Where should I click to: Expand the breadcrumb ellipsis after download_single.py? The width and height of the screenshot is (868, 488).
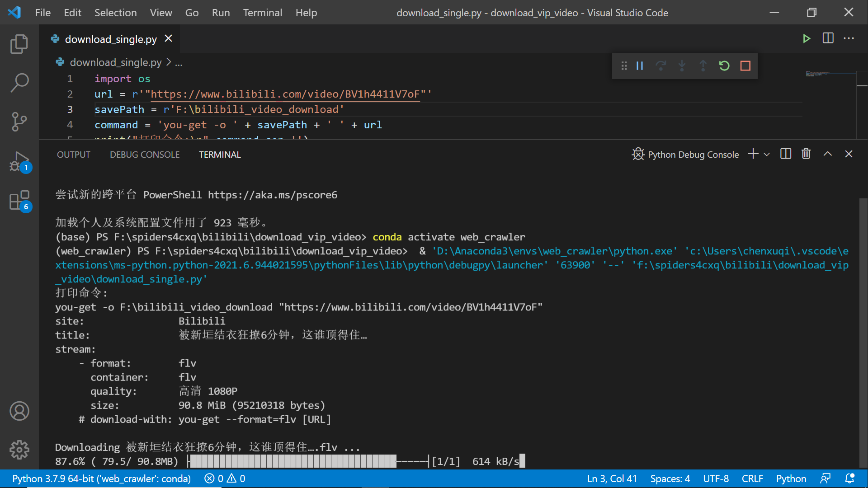(179, 63)
